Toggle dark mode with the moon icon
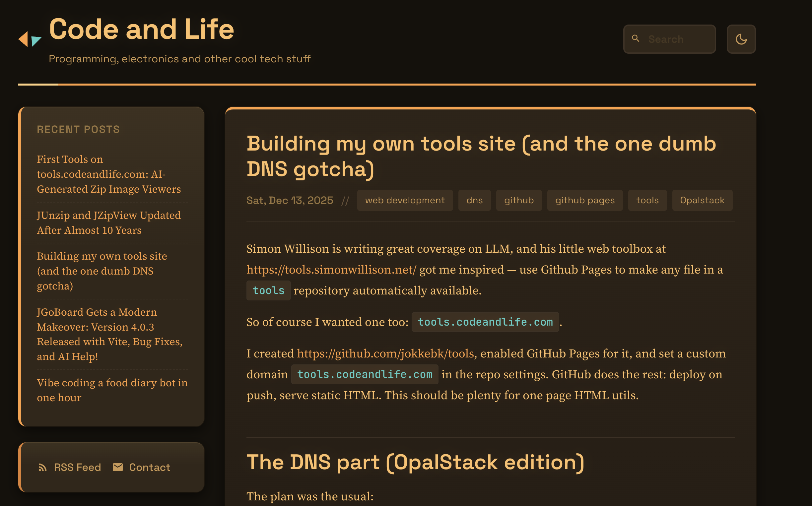The height and width of the screenshot is (506, 812). click(741, 39)
